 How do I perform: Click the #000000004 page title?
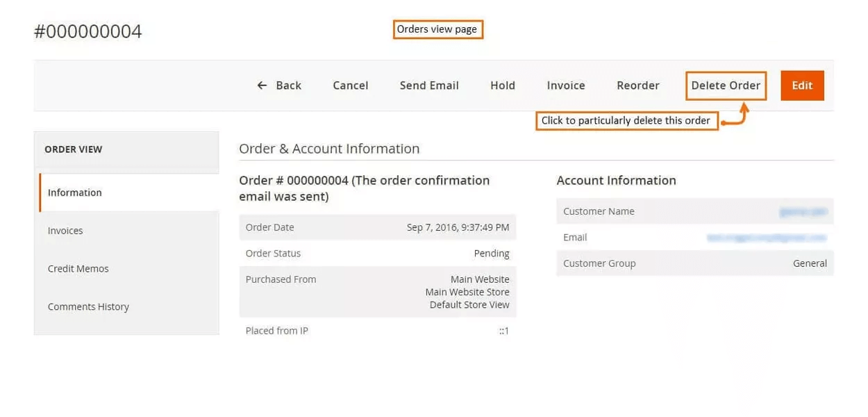tap(88, 31)
